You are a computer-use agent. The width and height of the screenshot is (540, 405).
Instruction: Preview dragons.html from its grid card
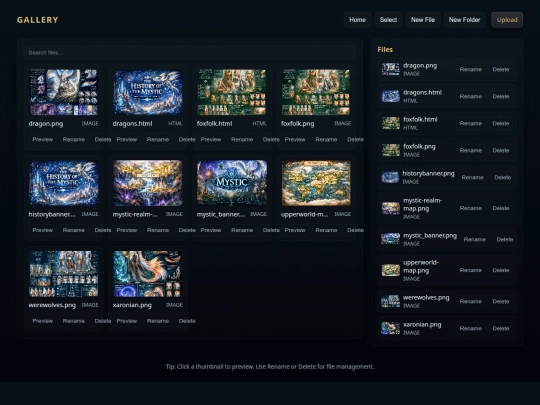127,139
